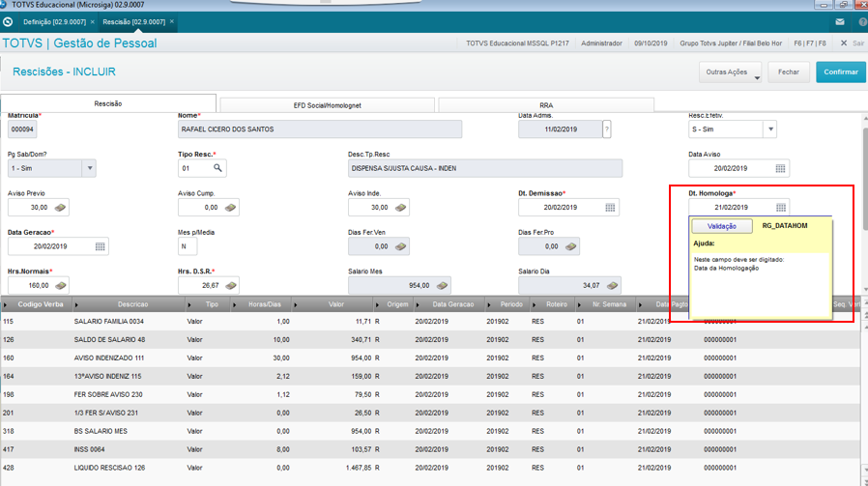
Task: Click sort arrow of Valor column
Action: point(295,304)
